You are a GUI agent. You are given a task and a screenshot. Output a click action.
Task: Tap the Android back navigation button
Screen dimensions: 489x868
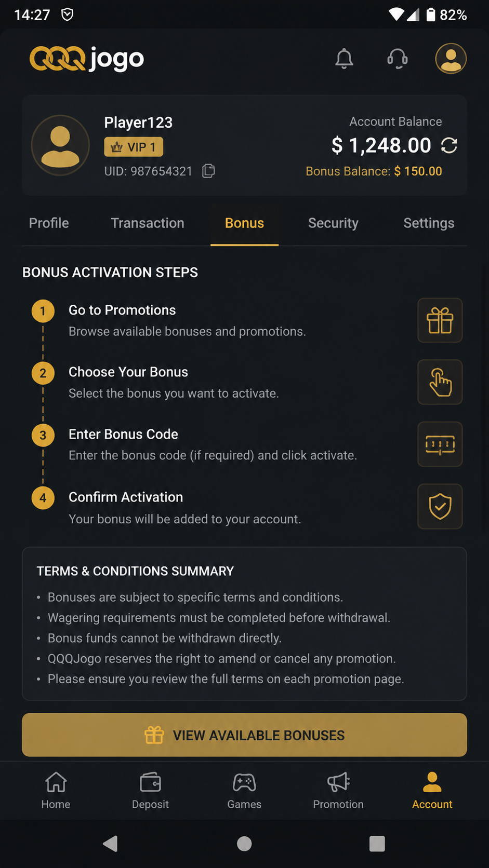tap(110, 844)
